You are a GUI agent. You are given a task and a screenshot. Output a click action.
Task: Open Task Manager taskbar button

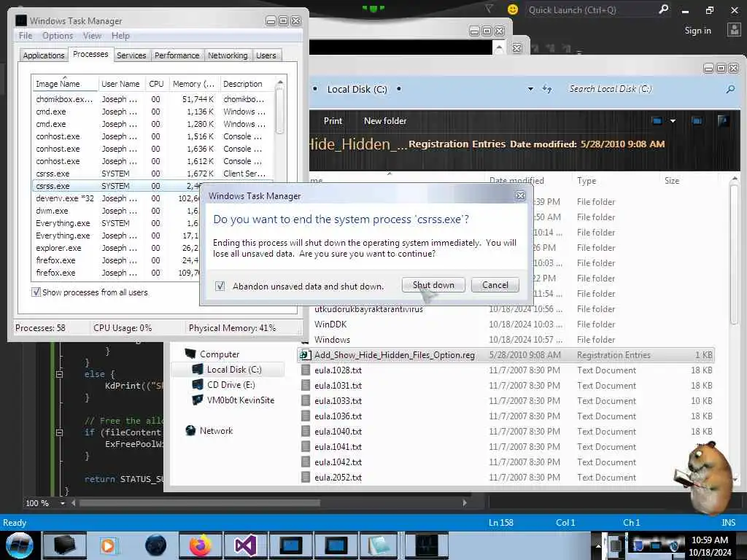426,545
